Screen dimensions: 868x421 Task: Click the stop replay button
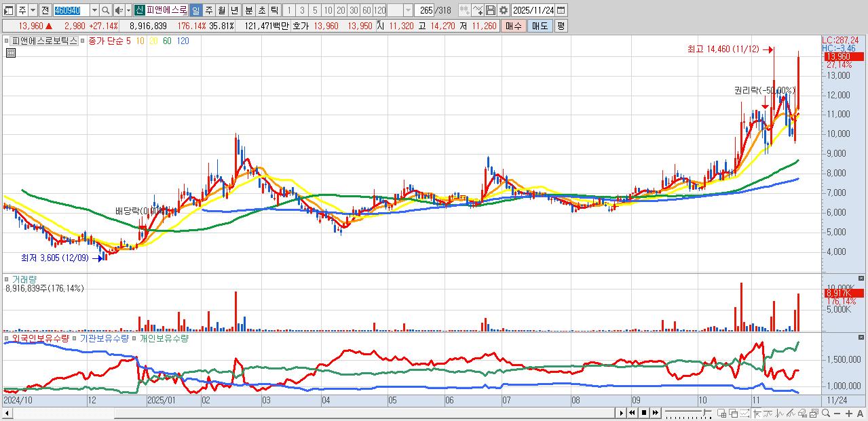coord(644,413)
